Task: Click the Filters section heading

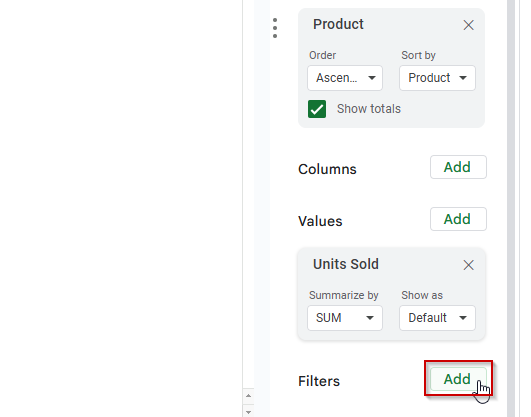Action: [x=319, y=381]
